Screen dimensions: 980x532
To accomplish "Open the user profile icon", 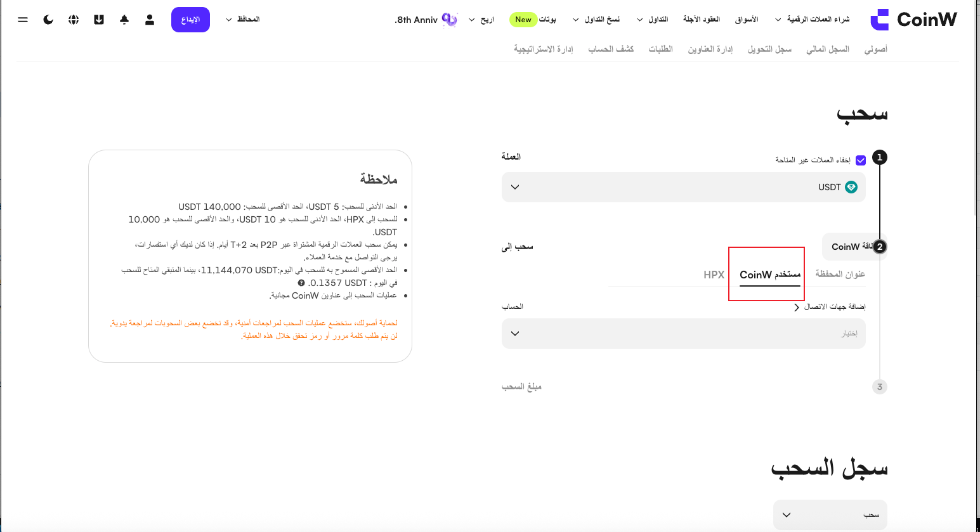I will [150, 20].
